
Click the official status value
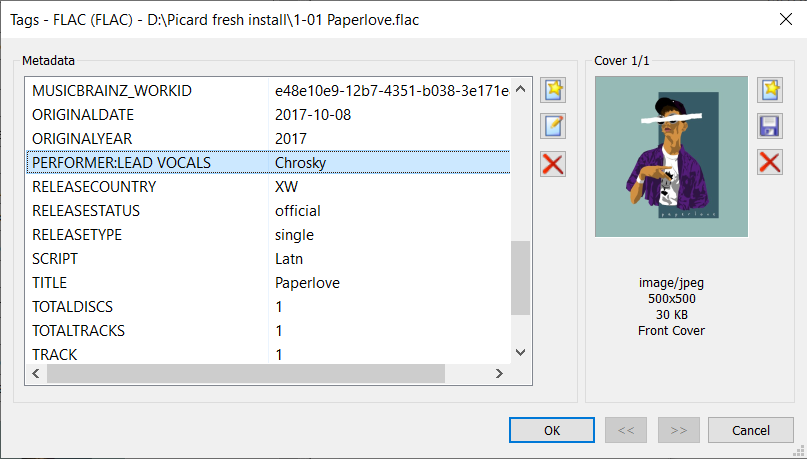(x=297, y=210)
